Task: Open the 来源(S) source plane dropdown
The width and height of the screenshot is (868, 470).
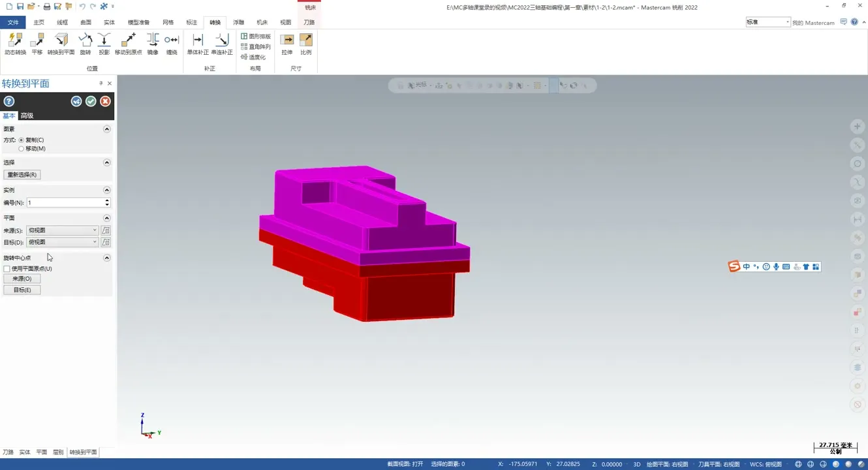Action: click(x=62, y=230)
